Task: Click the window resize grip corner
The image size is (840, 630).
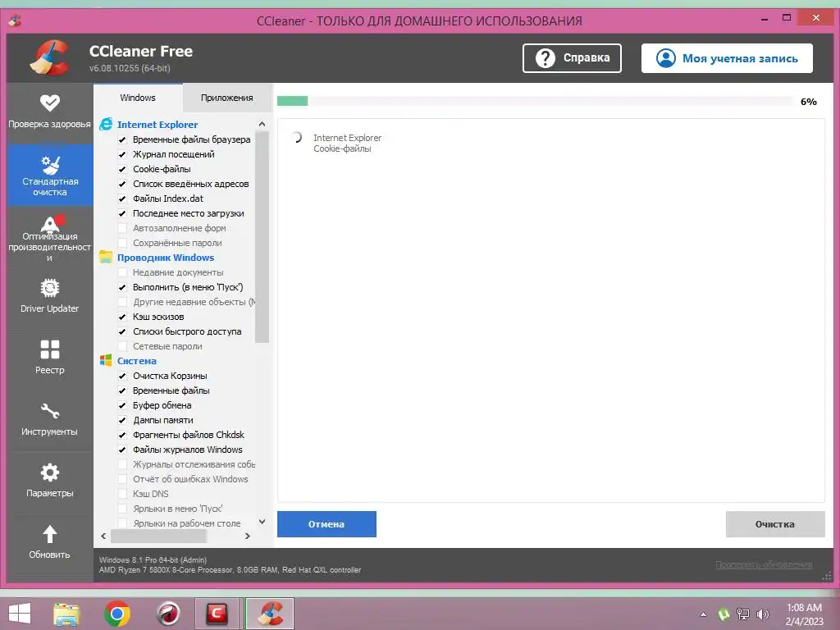Action: [827, 577]
